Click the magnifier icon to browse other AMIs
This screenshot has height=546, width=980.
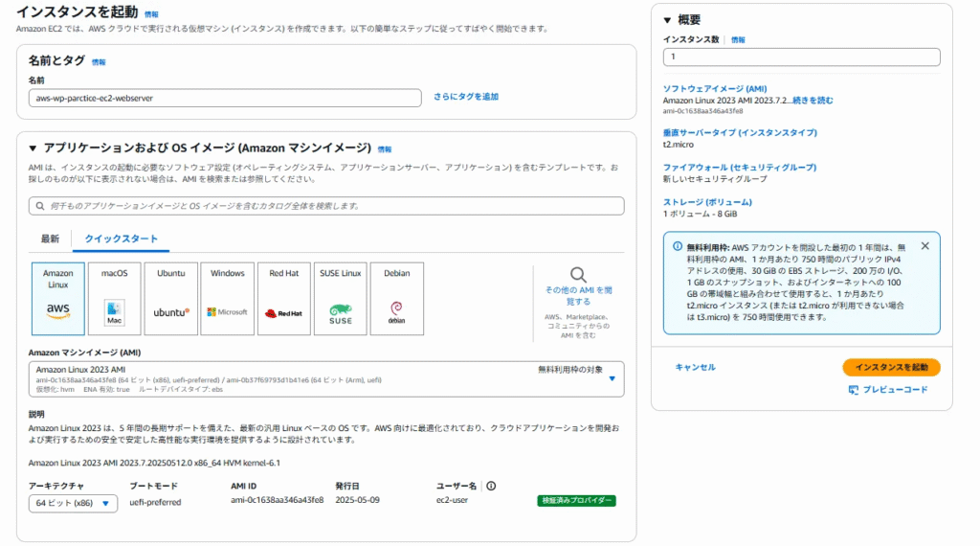tap(578, 275)
